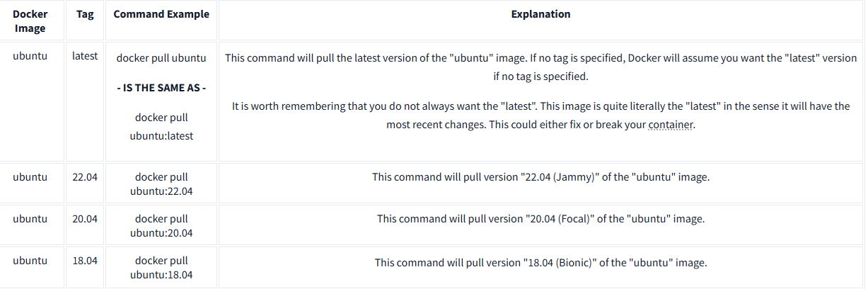Screen dimensions: 868x289
Task: Click the 18.04 (Bionic) explanation text
Action: coord(540,263)
